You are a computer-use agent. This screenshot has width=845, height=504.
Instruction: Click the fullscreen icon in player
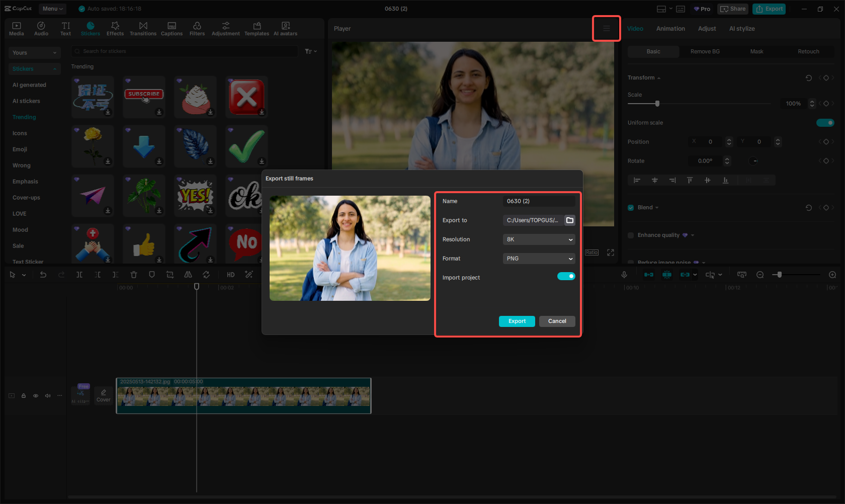(611, 253)
